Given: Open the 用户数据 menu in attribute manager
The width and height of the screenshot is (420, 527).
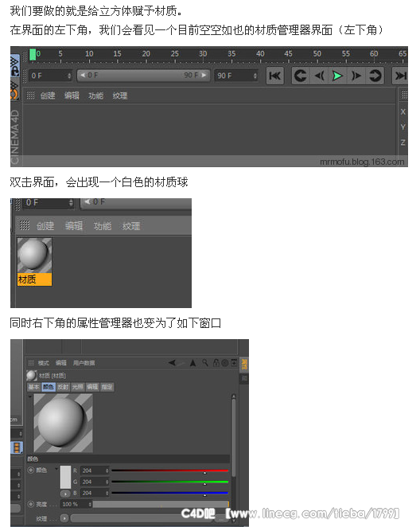Looking at the screenshot, I should click(84, 363).
